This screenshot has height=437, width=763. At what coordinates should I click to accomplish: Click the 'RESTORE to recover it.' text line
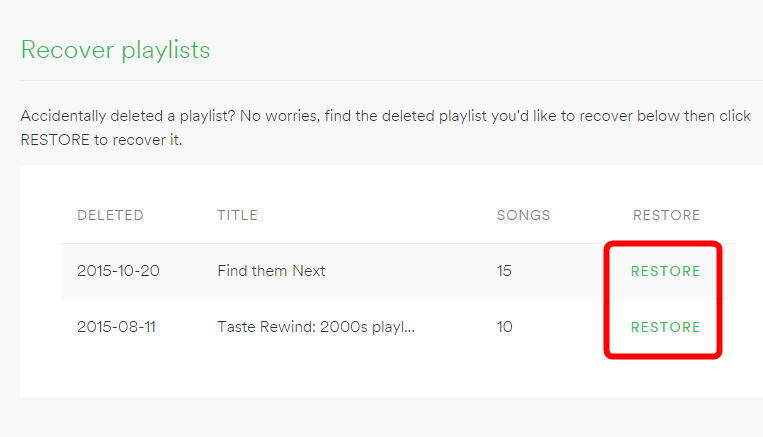pyautogui.click(x=101, y=140)
